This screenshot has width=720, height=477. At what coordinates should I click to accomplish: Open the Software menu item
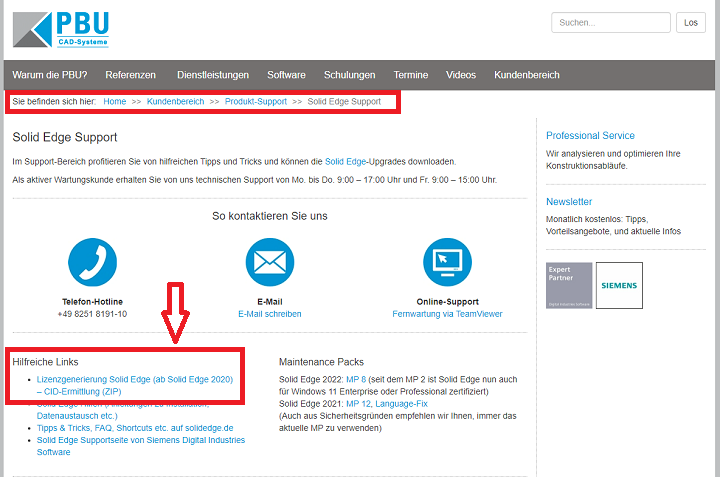286,75
